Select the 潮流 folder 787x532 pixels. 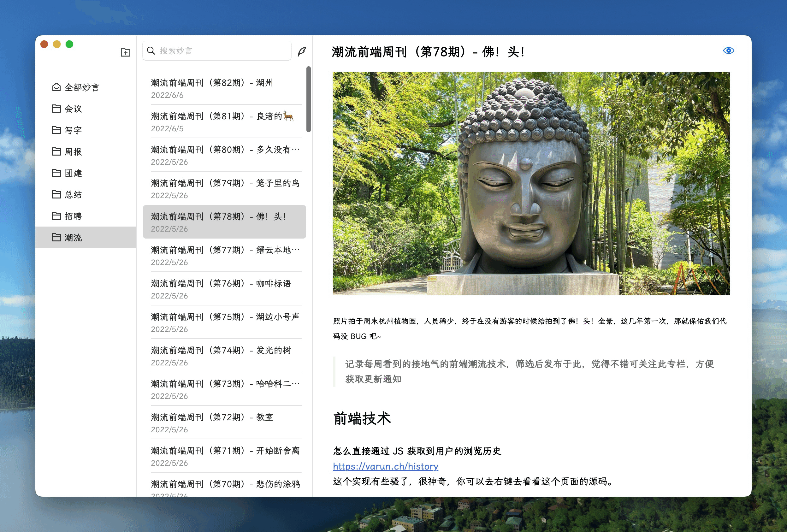tap(73, 237)
